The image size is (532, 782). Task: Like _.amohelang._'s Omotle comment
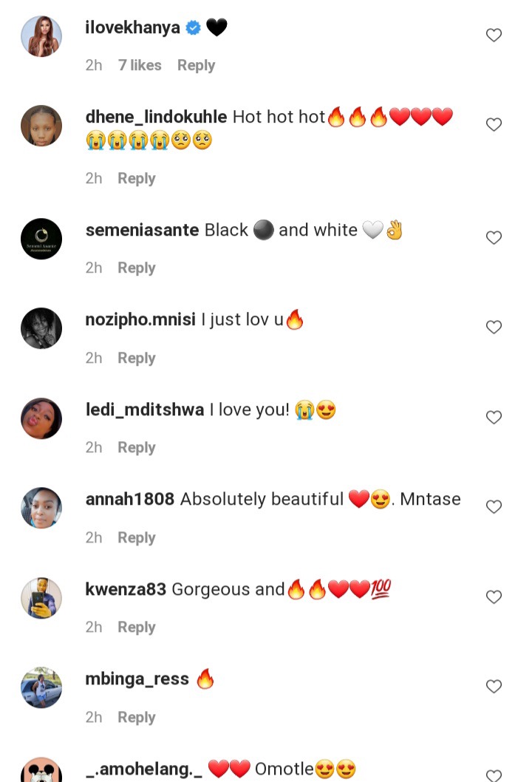click(494, 775)
